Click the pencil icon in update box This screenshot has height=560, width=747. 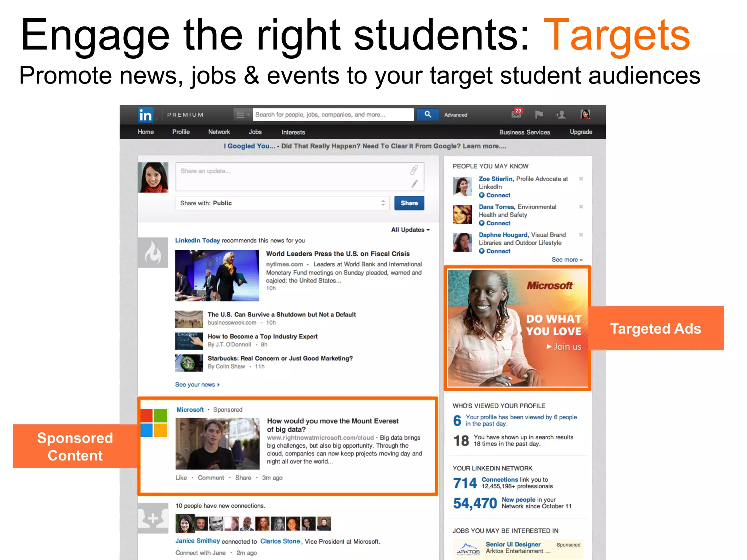(x=414, y=184)
